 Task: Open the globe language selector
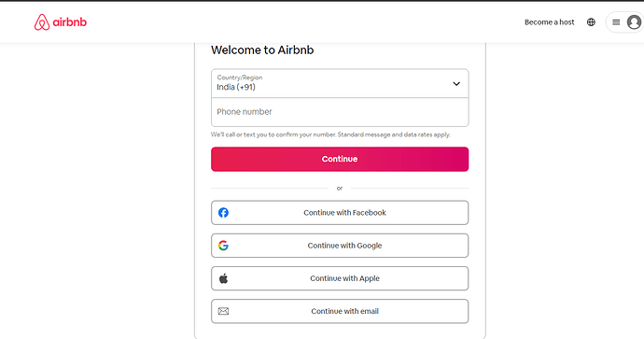tap(591, 22)
